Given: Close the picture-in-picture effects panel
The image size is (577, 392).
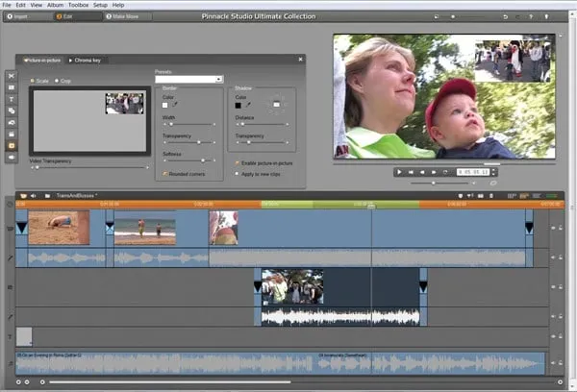Looking at the screenshot, I should pyautogui.click(x=301, y=60).
